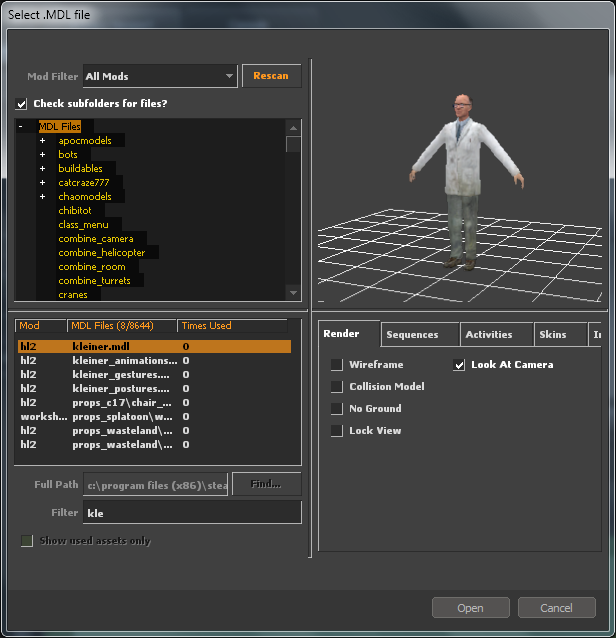
Task: Sort by Times Used column header
Action: click(x=232, y=326)
